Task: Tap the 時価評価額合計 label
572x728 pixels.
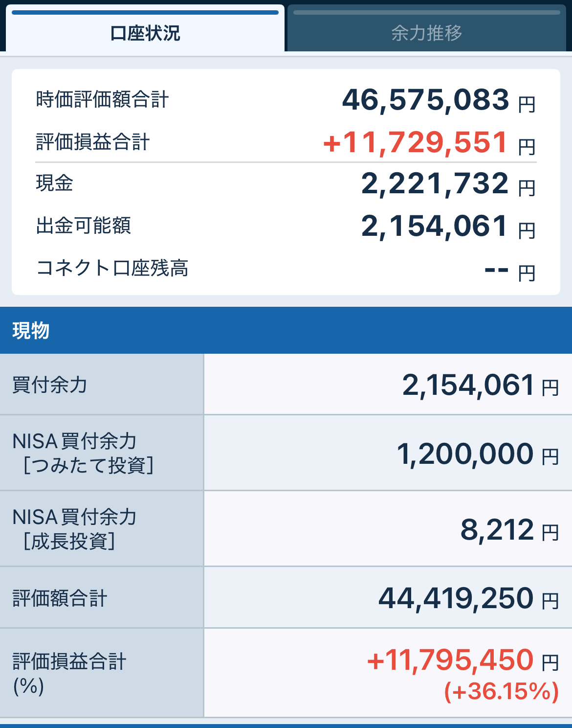Action: tap(102, 100)
